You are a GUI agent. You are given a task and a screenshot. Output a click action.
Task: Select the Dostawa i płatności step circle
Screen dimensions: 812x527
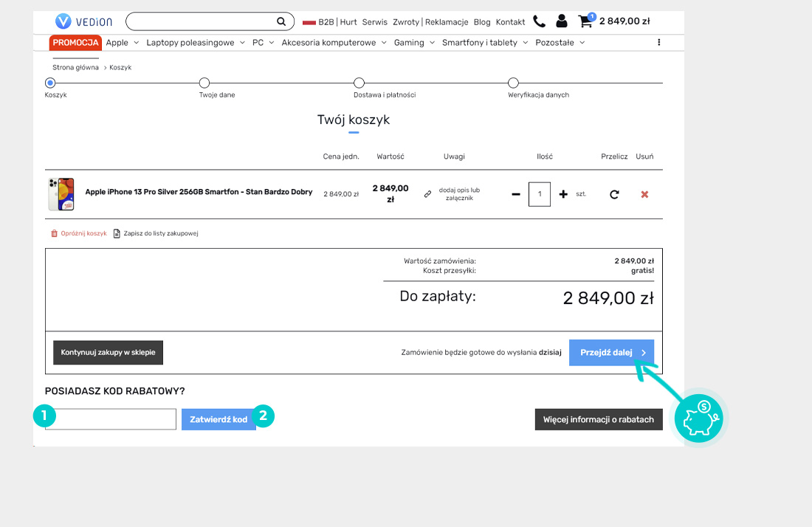pyautogui.click(x=359, y=83)
